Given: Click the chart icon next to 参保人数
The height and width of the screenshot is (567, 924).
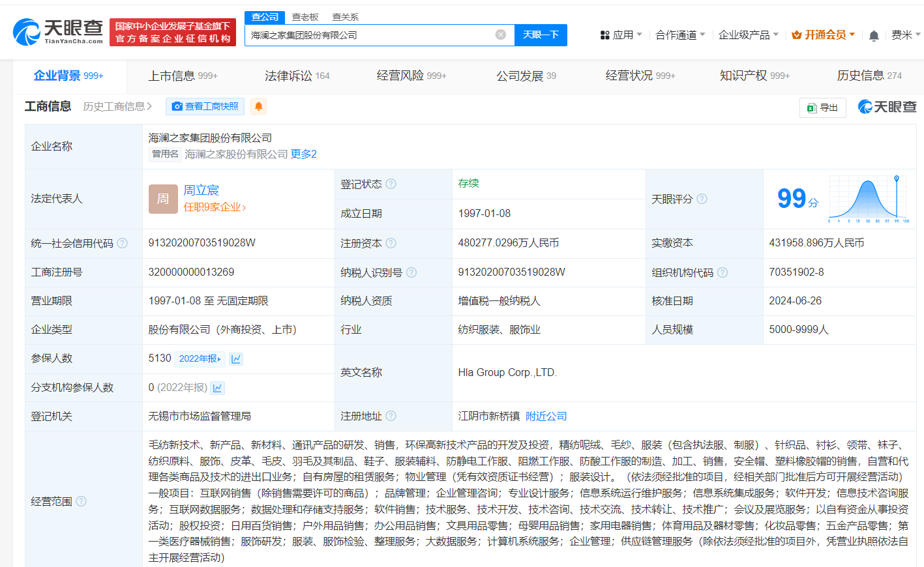Looking at the screenshot, I should (x=235, y=358).
